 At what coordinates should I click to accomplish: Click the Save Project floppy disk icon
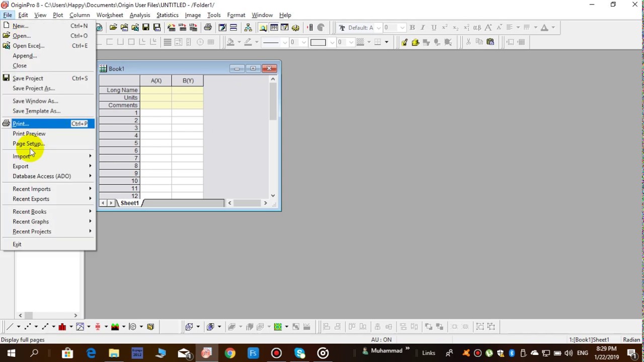click(x=146, y=28)
